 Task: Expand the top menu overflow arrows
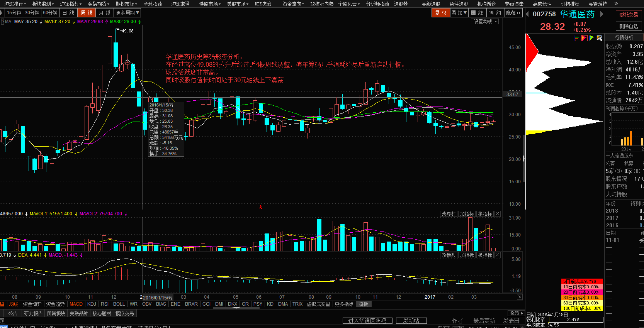click(x=616, y=4)
